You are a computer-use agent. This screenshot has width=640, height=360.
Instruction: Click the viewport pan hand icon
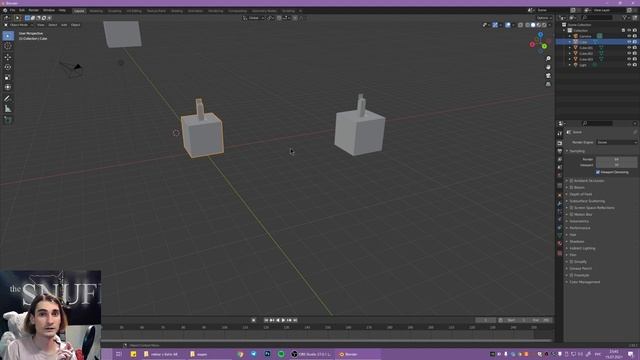tap(548, 67)
